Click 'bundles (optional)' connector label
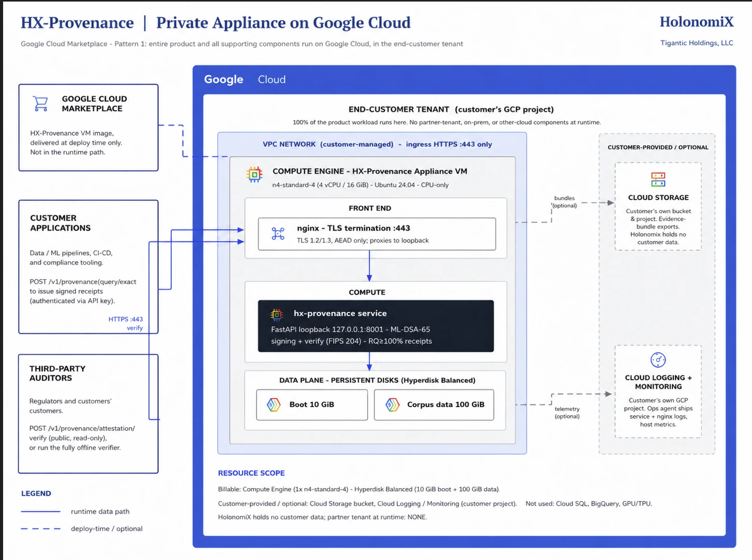Screen dimensions: 752x560 (565, 202)
